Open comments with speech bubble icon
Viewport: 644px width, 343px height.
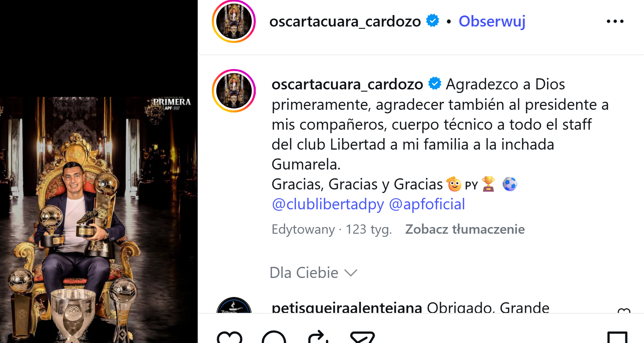tap(274, 337)
